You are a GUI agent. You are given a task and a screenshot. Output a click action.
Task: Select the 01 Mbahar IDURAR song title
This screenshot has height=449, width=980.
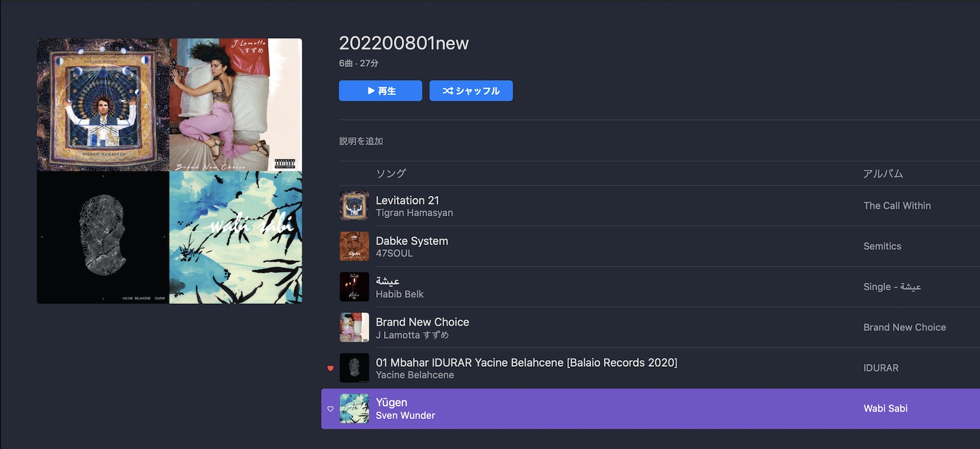coord(526,363)
